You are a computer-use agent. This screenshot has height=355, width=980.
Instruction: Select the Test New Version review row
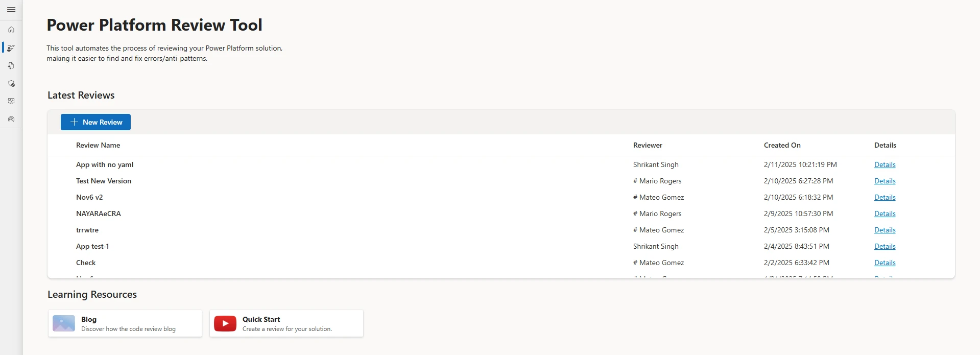click(103, 181)
